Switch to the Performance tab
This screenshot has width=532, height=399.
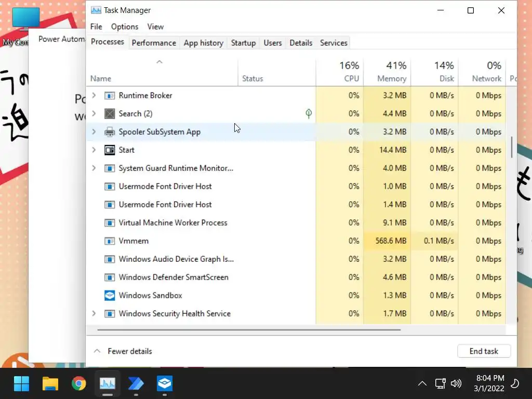pyautogui.click(x=154, y=43)
